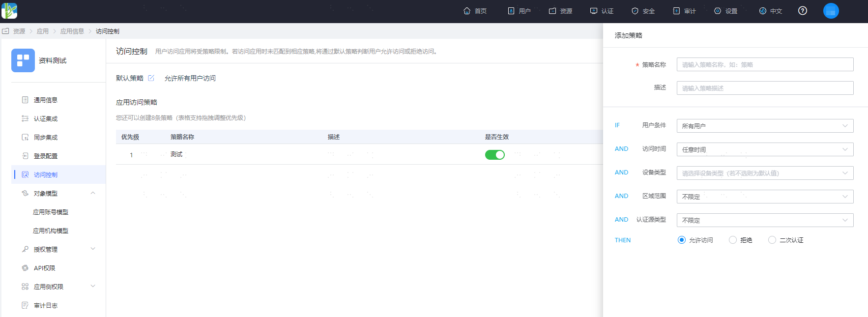
Task: Open the 用户条件 dropdown
Action: click(x=765, y=126)
